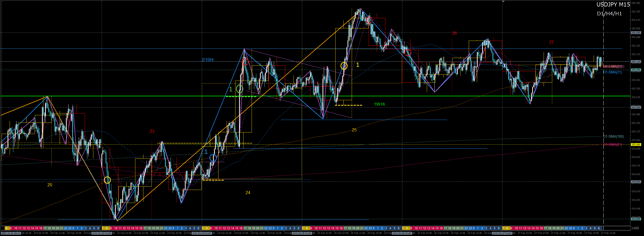
Task: Click the chart shift triangle at top
Action: [x=503, y=1]
